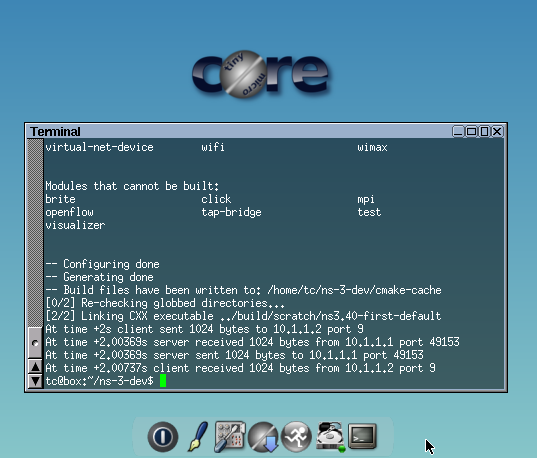Click 'At time +2s client sent' line

[x=204, y=329]
